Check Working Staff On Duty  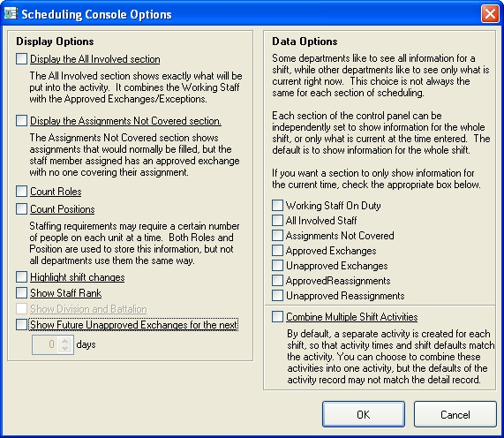(277, 205)
